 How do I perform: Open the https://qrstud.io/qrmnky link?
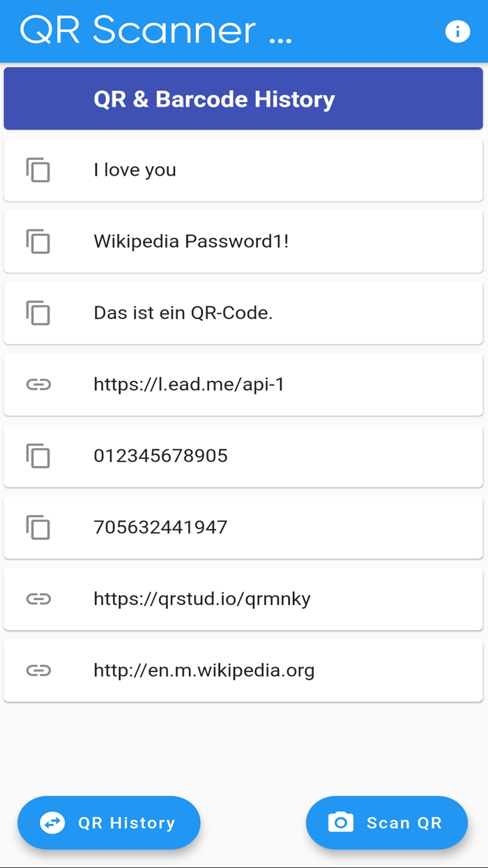coord(202,599)
